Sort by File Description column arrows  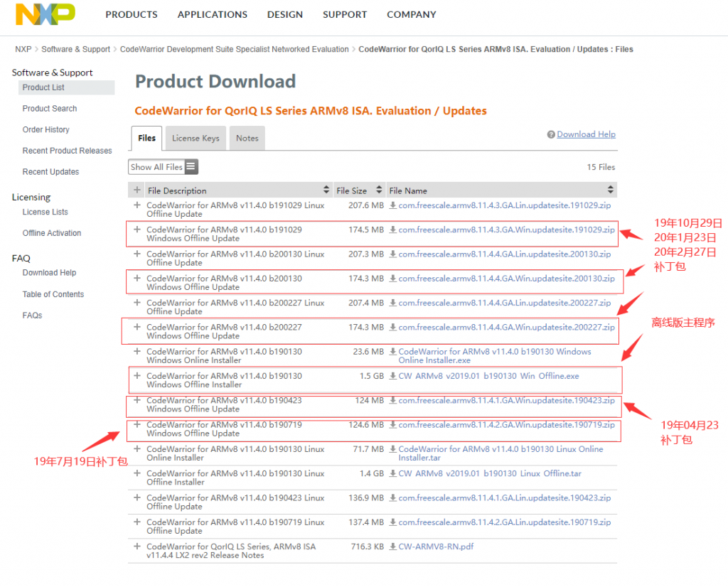(326, 190)
